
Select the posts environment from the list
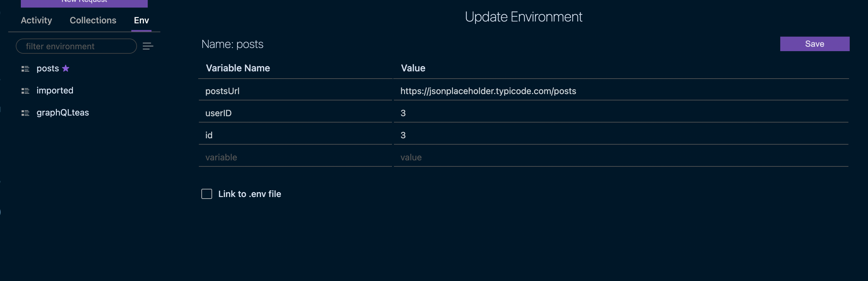click(x=48, y=68)
